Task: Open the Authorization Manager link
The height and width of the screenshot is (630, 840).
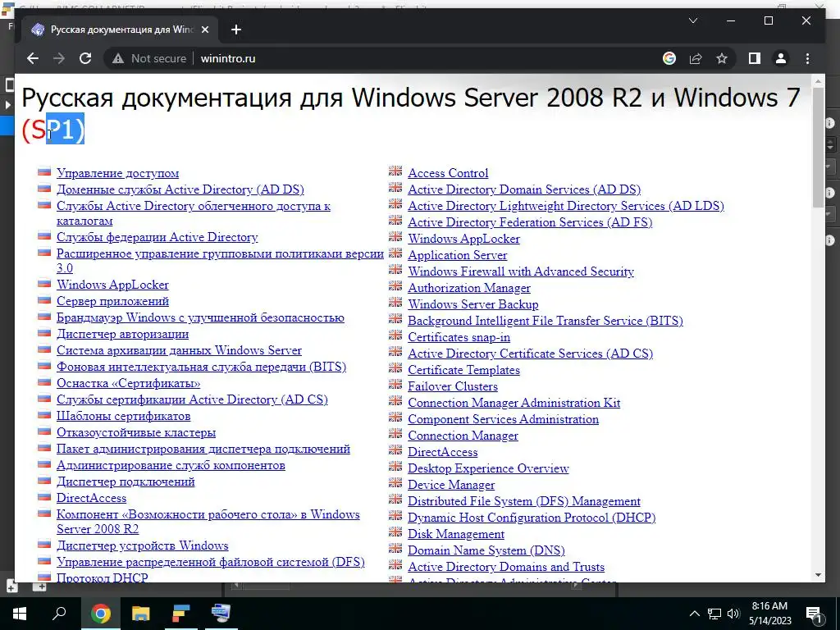Action: coord(469,288)
